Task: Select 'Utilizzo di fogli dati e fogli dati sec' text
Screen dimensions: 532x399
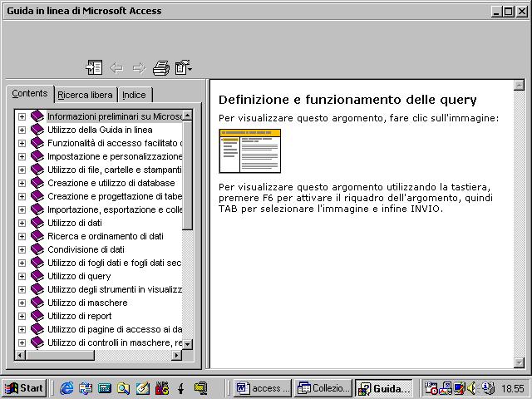Action: tap(115, 263)
